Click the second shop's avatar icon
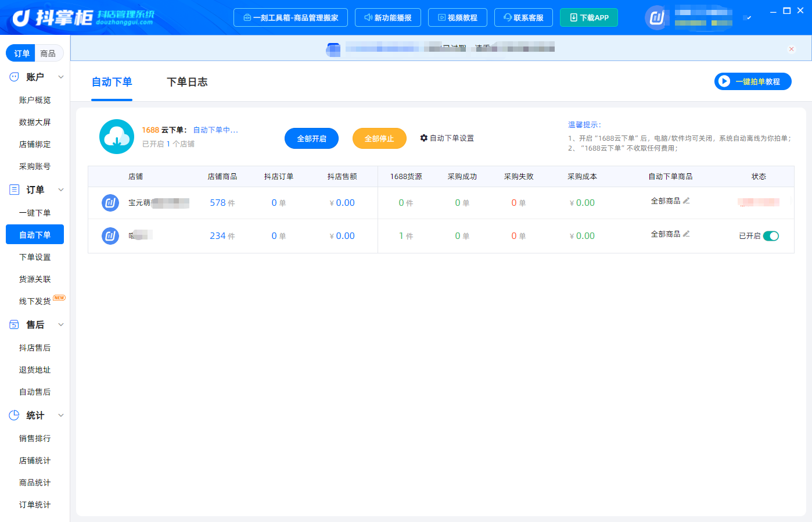This screenshot has height=522, width=812. point(110,235)
